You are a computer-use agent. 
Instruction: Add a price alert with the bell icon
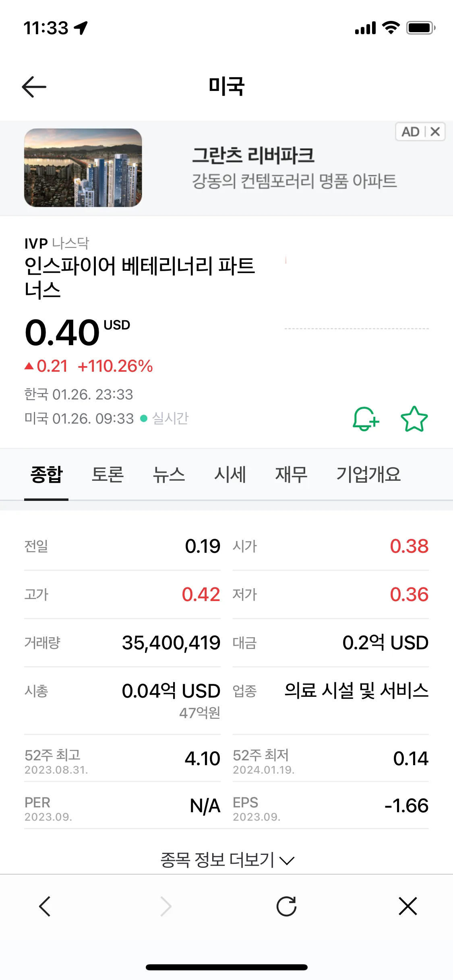tap(366, 419)
